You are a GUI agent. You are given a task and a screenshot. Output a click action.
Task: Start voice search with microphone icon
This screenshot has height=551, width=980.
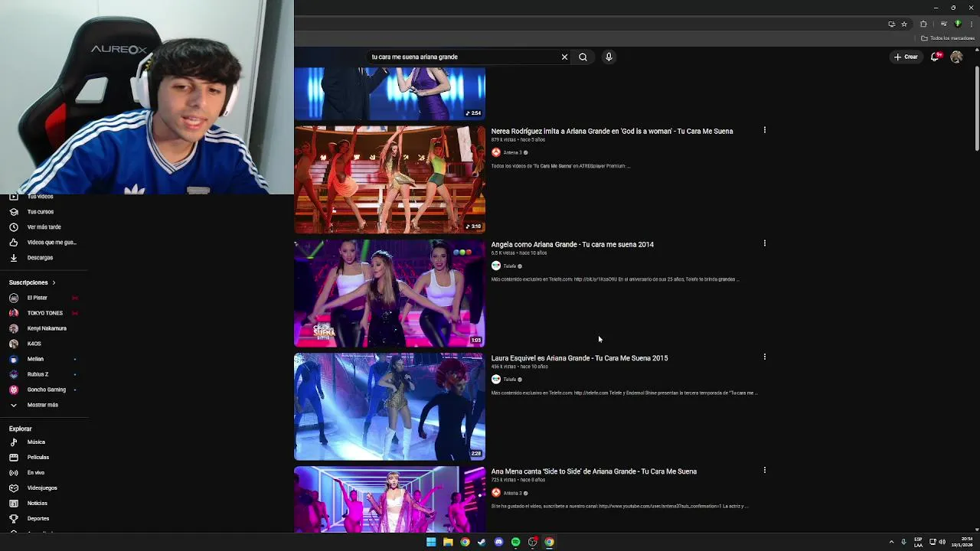(x=609, y=57)
